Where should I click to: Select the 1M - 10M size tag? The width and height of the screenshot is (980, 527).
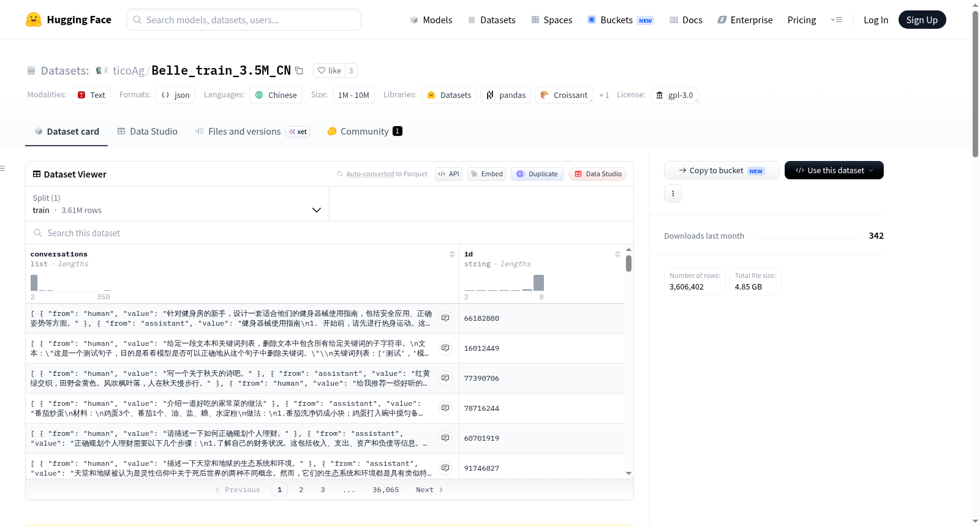(x=353, y=95)
